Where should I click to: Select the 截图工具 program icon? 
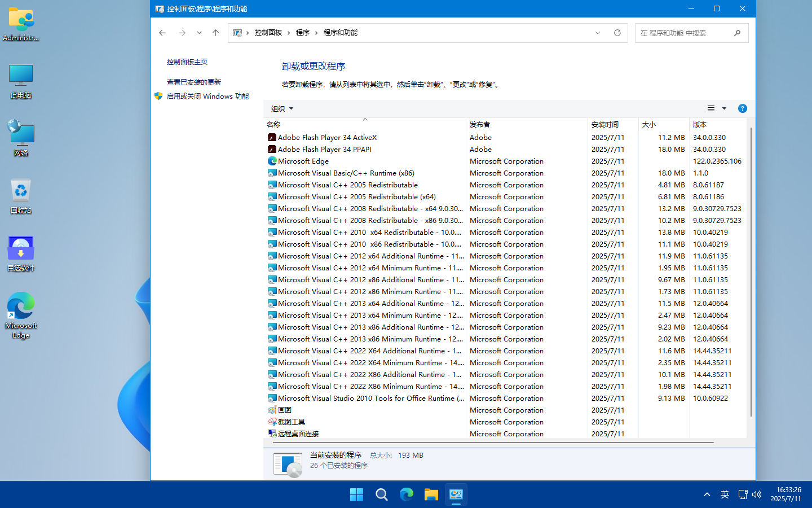(x=272, y=422)
